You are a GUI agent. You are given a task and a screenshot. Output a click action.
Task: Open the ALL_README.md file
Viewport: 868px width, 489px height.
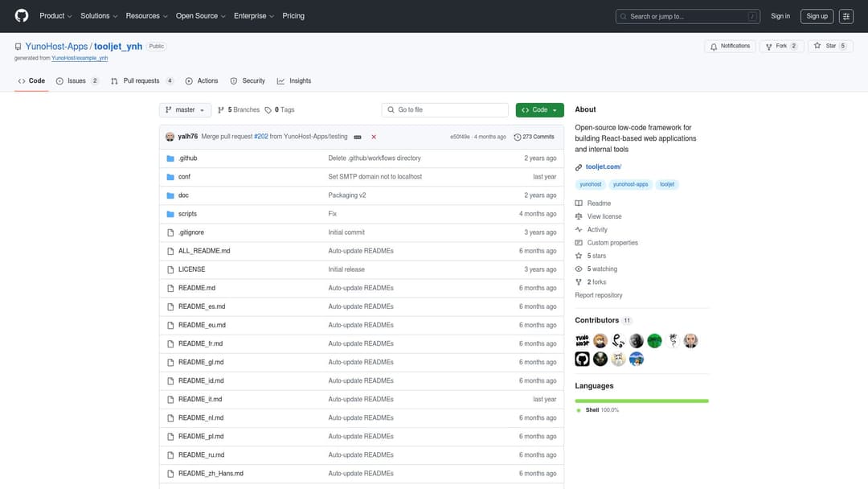pyautogui.click(x=204, y=251)
